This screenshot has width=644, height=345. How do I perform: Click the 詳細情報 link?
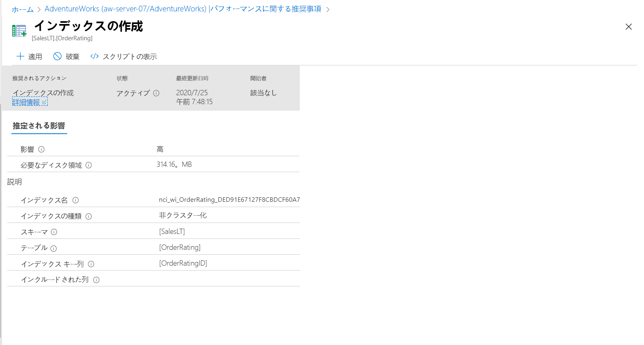[x=30, y=102]
